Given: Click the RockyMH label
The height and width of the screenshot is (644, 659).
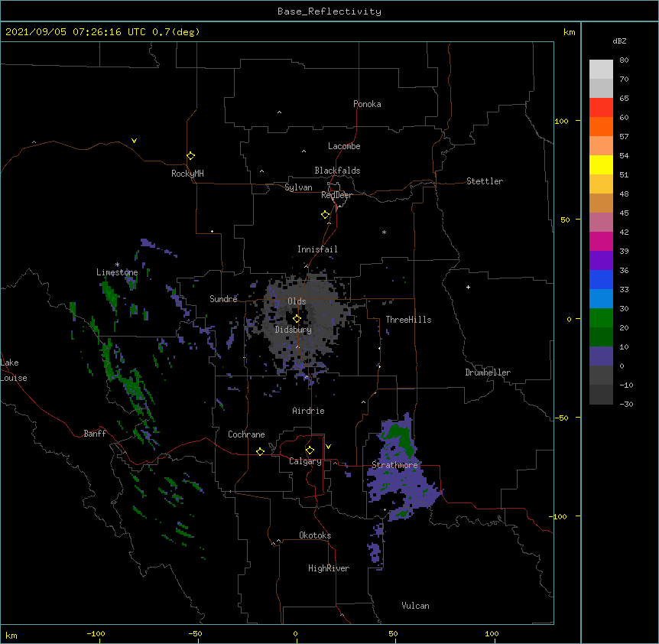Looking at the screenshot, I should coord(187,174).
